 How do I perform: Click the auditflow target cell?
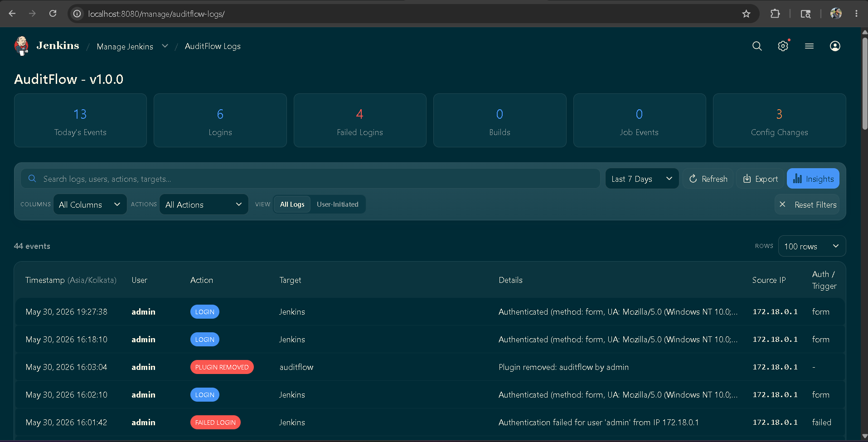(296, 367)
